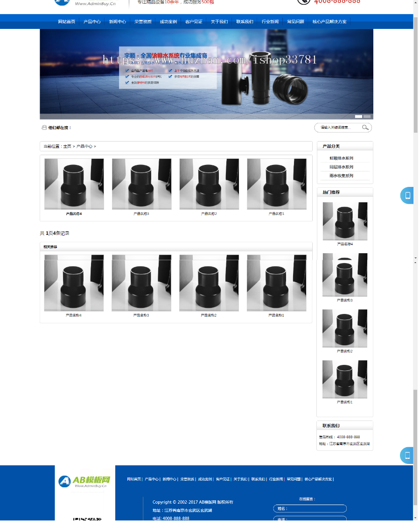Click the 售后热线 4008-888-888 text

coord(339,437)
